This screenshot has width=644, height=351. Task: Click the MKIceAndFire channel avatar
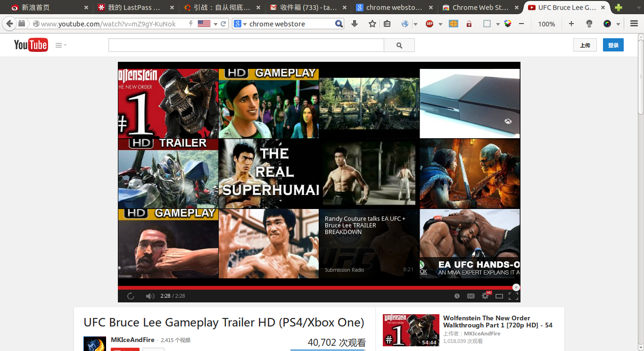pyautogui.click(x=95, y=343)
